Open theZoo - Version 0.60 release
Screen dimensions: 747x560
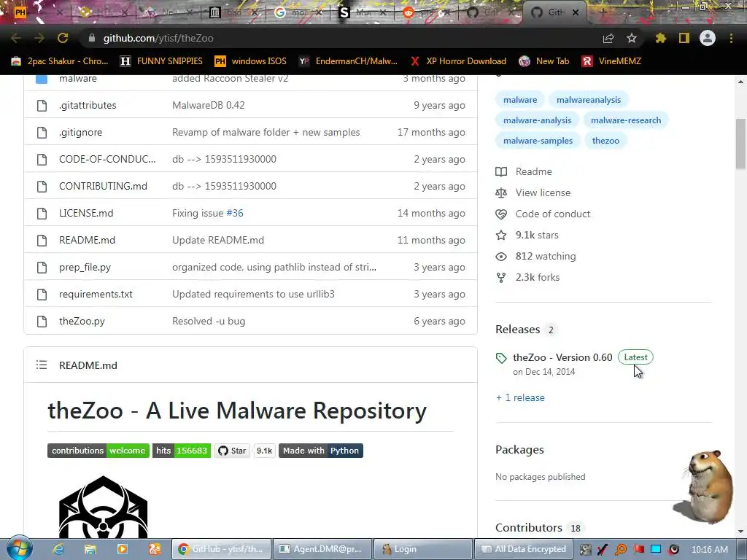(562, 357)
